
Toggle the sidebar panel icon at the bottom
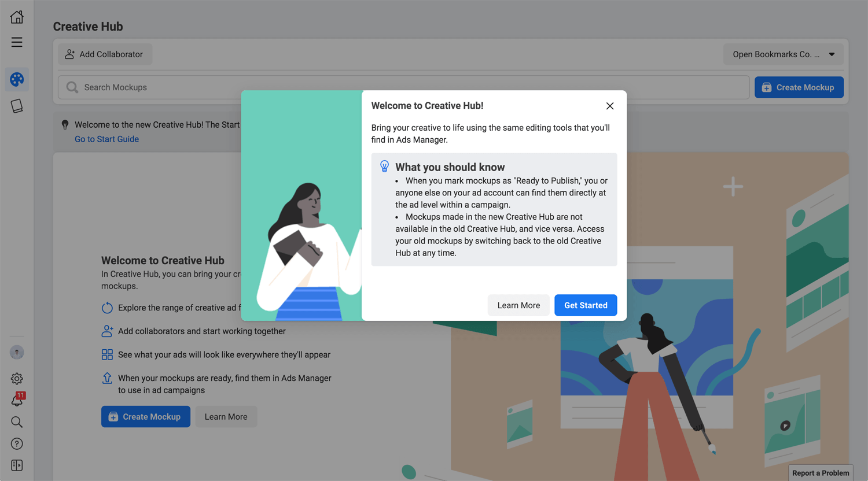[17, 465]
